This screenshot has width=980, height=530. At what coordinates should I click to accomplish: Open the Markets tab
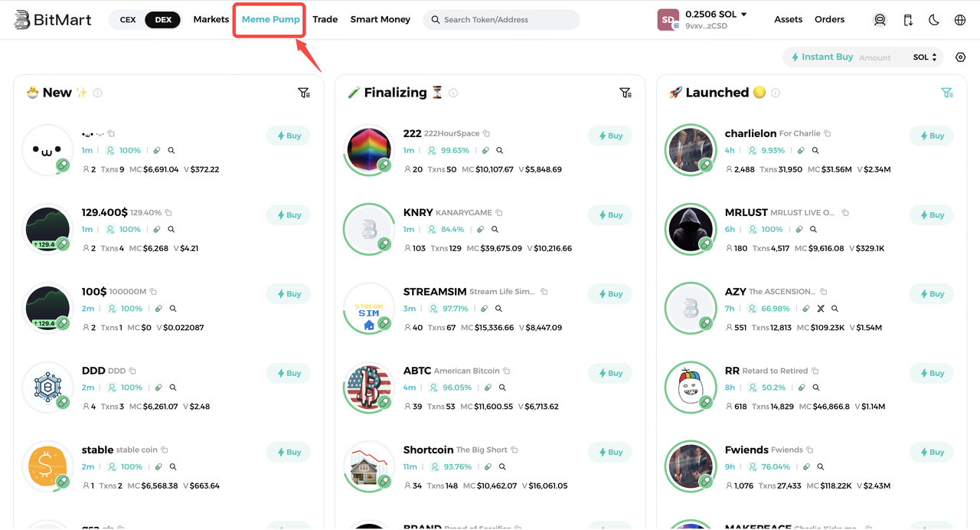211,19
